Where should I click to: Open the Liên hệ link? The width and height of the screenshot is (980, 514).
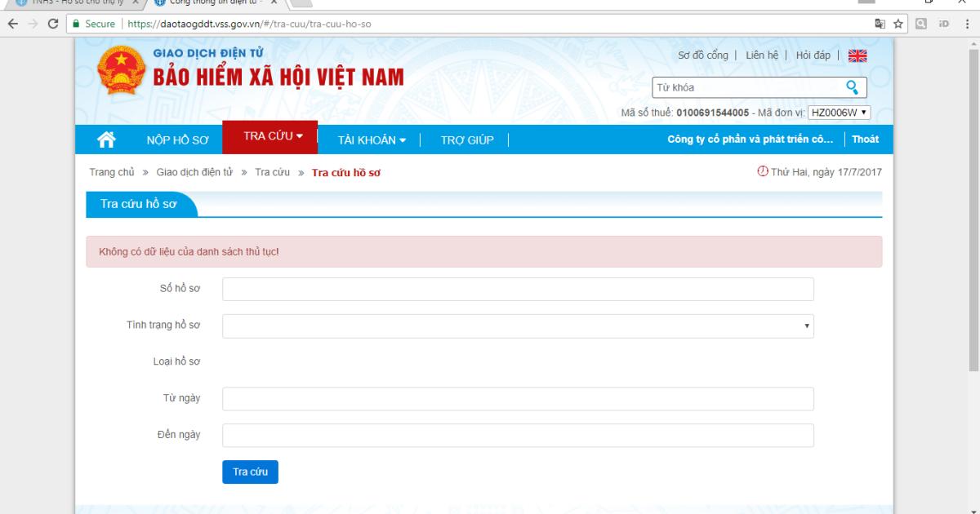(x=760, y=55)
